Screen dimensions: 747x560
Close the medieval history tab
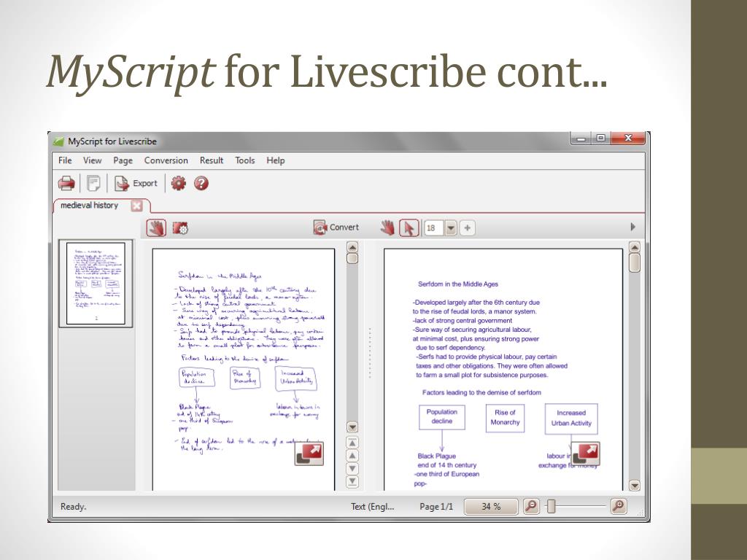(136, 206)
